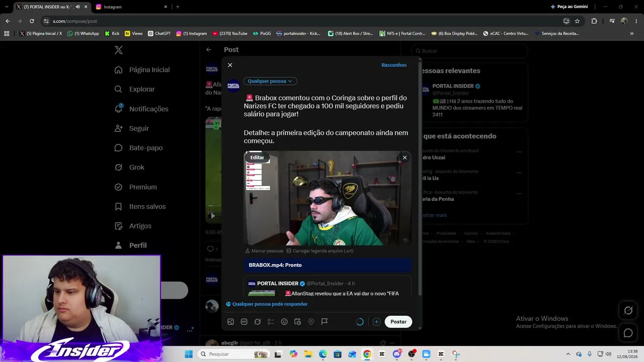Open the ChatGPT bookmark
This screenshot has height=362, width=644.
[x=159, y=34]
